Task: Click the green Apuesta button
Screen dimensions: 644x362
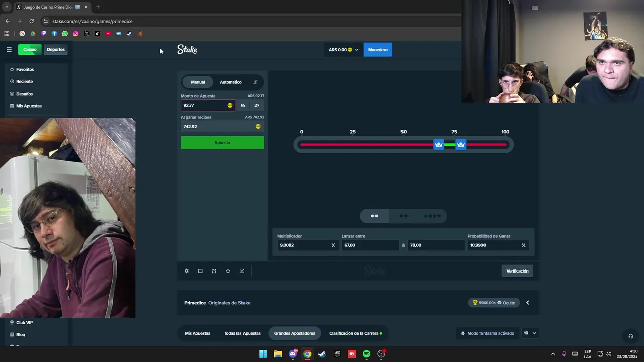Action: point(222,143)
